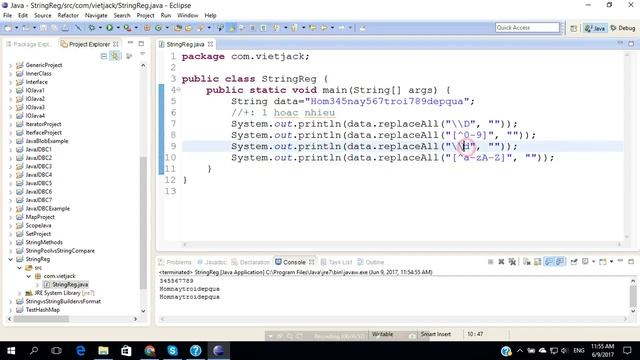
Task: Click the New Java Class green icon
Action: click(x=158, y=28)
